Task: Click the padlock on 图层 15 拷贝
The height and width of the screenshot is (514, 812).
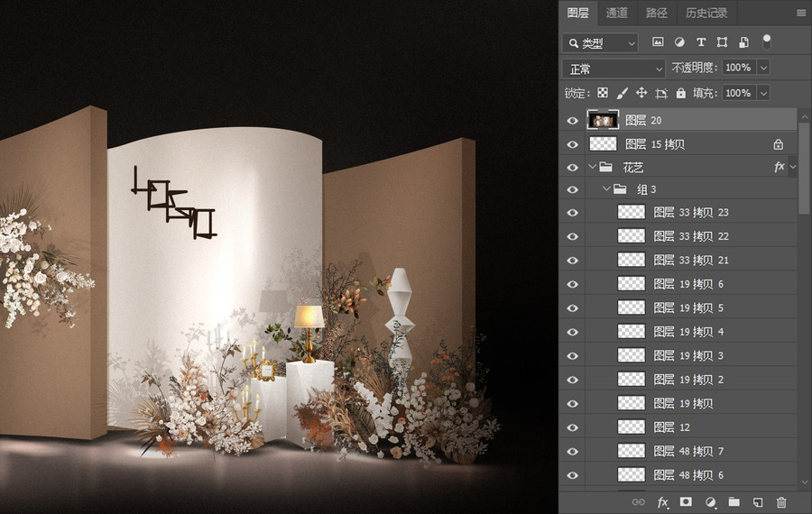Action: pyautogui.click(x=778, y=144)
